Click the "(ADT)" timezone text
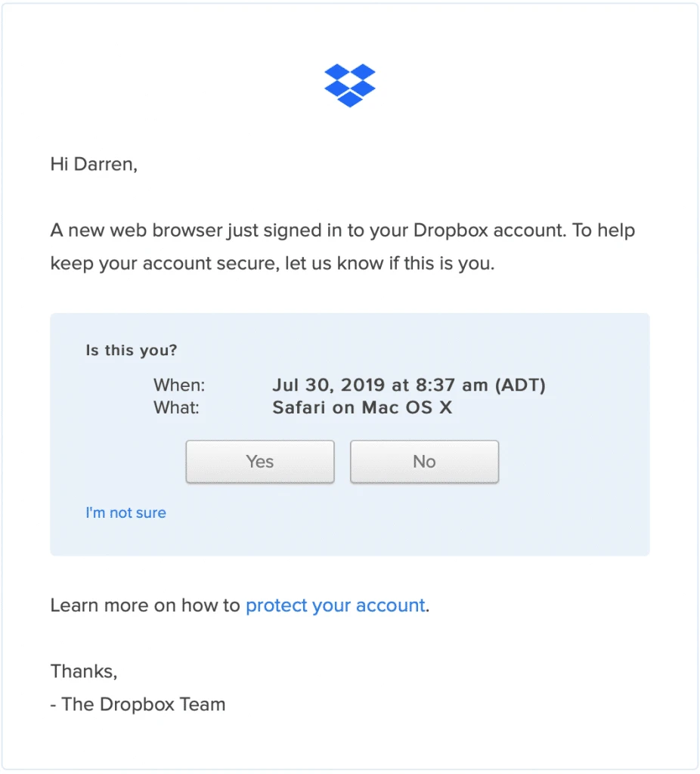Image resolution: width=700 pixels, height=774 pixels. (x=520, y=385)
